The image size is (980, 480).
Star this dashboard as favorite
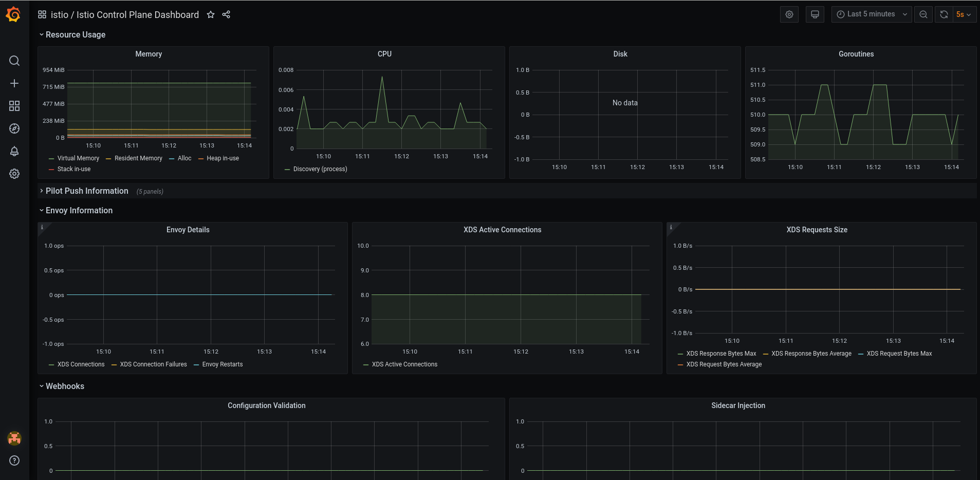pos(211,15)
